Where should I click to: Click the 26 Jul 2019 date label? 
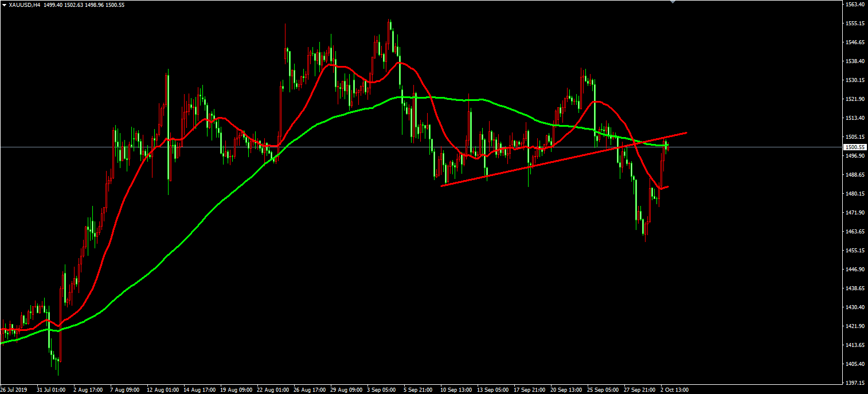pos(14,390)
